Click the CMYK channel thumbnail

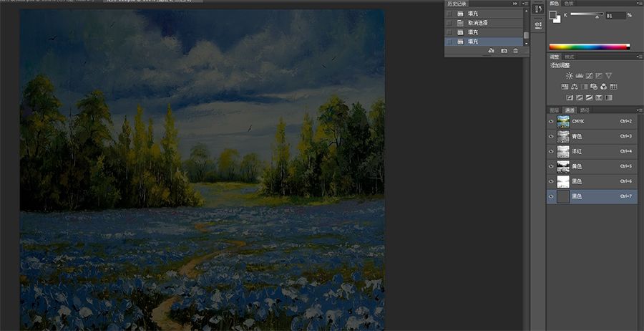tap(563, 121)
